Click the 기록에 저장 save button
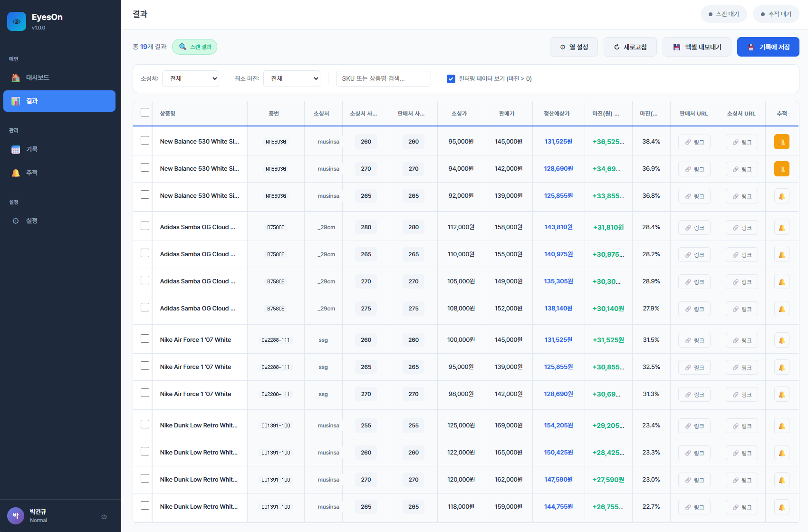The image size is (808, 532). coord(768,47)
